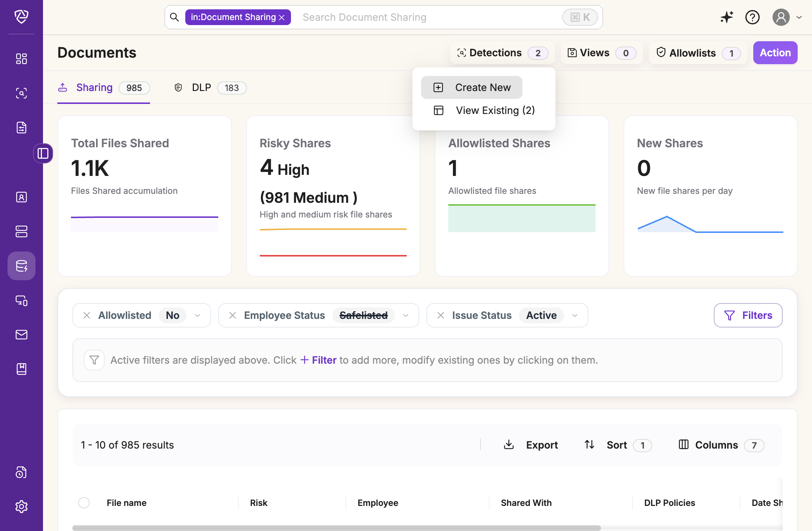Open settings gear in sidebar
The height and width of the screenshot is (531, 812).
point(22,506)
